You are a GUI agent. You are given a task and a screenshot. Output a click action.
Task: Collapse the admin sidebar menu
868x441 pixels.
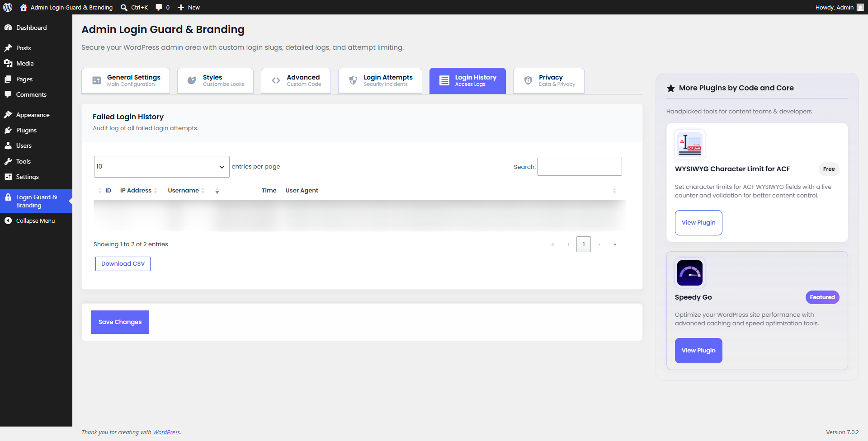[36, 220]
